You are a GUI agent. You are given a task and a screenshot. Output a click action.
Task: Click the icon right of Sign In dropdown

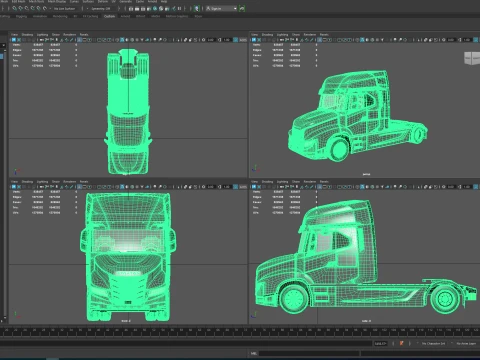coord(242,8)
